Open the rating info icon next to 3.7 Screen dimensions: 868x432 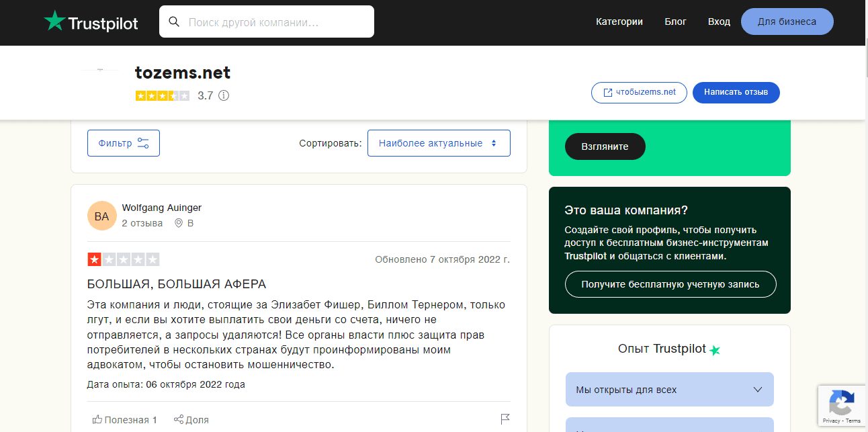(224, 95)
